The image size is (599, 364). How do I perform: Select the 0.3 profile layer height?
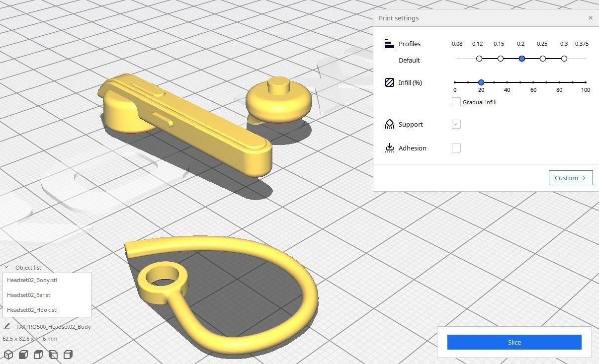click(564, 59)
